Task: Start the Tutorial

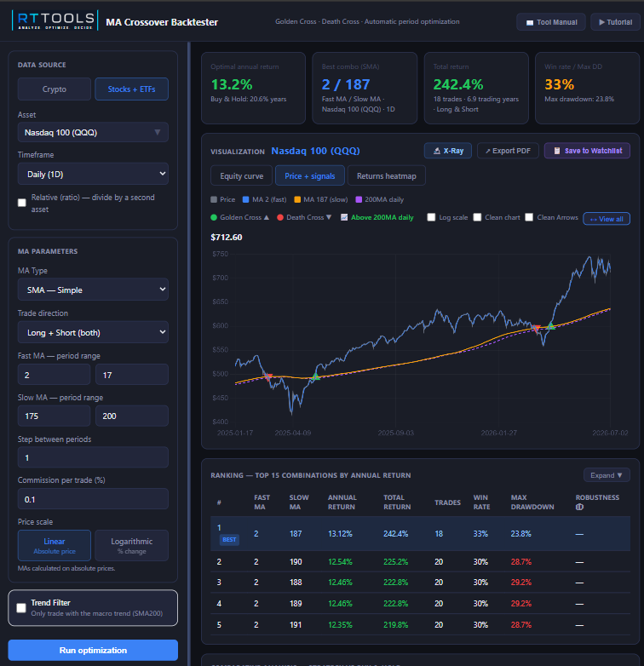Action: (615, 22)
